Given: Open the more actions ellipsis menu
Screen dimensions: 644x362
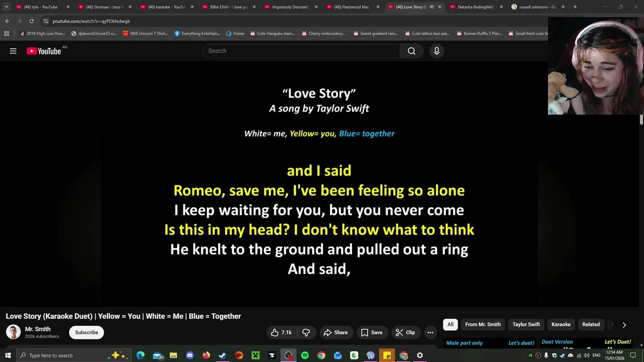Looking at the screenshot, I should pyautogui.click(x=430, y=332).
